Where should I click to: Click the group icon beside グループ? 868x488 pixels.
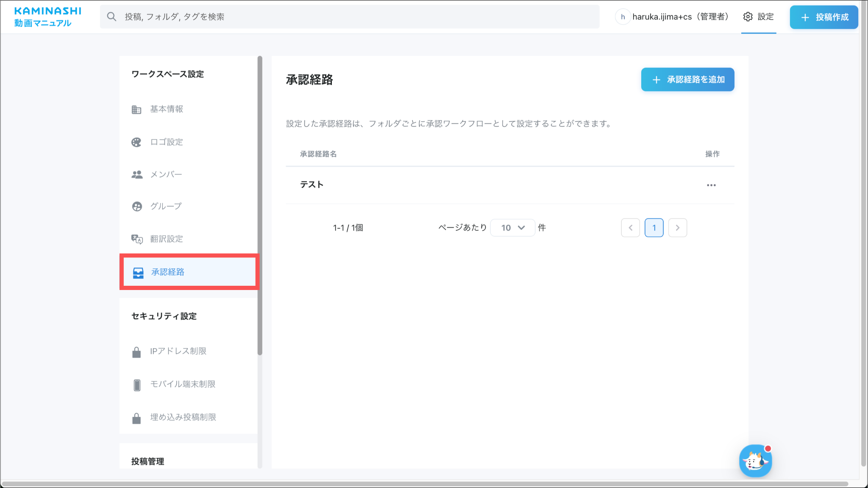[136, 206]
